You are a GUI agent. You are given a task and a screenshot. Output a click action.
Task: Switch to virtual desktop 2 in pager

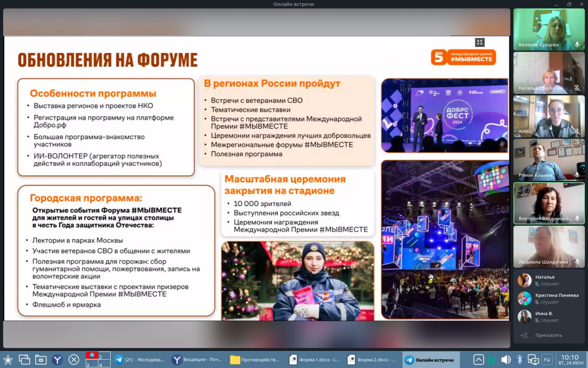(x=104, y=356)
